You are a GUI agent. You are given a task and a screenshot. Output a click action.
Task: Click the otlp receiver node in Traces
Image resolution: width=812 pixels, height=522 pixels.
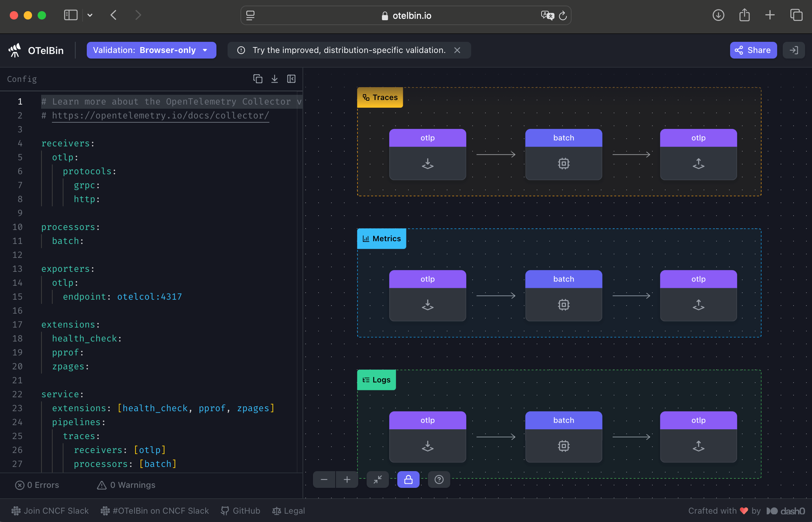[428, 154]
